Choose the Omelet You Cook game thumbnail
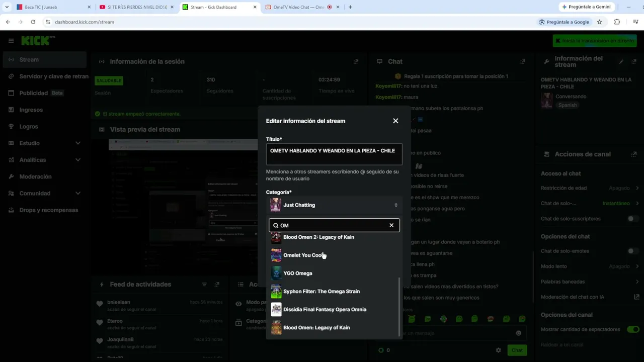 pyautogui.click(x=276, y=255)
